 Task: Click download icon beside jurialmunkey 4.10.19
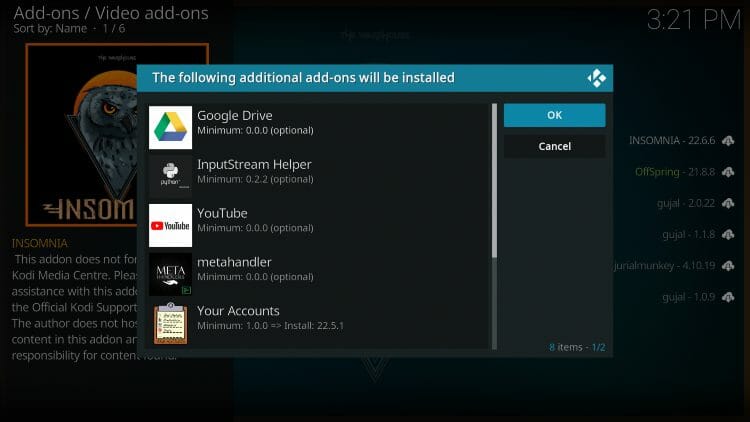728,266
